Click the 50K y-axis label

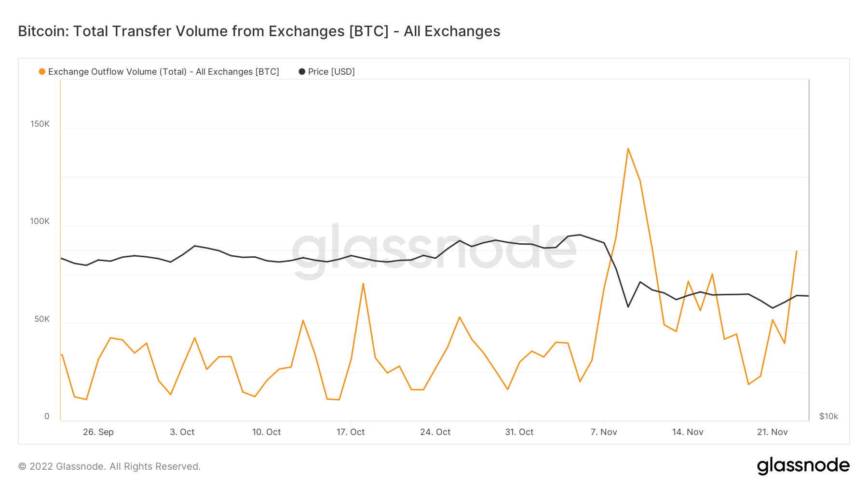tap(42, 319)
